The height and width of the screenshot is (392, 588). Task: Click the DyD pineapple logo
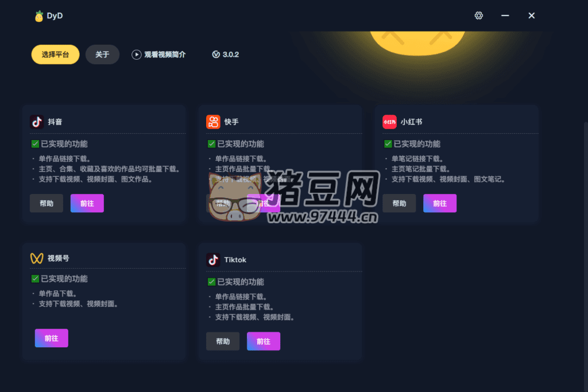coord(38,16)
